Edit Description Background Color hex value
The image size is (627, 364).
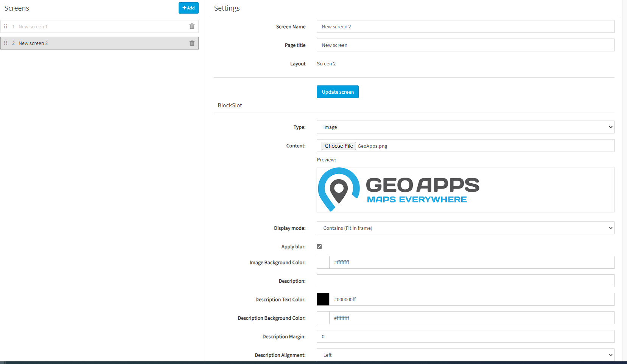[x=472, y=318]
